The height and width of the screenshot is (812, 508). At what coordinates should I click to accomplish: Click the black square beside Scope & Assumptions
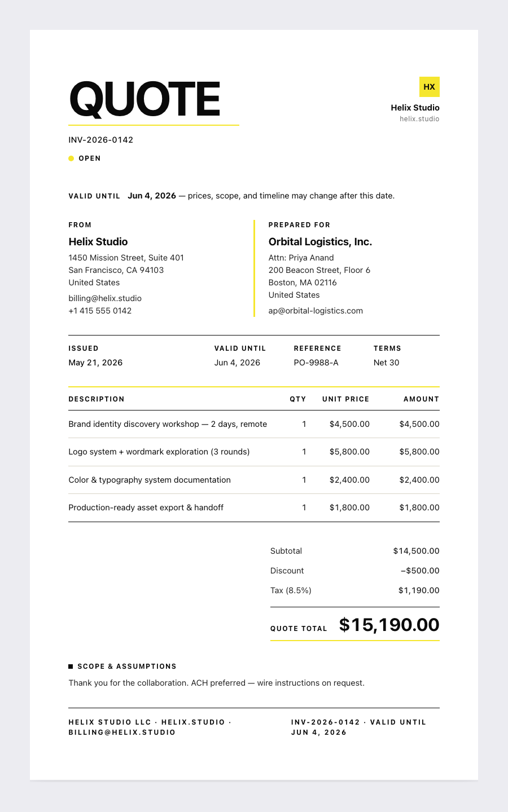(x=71, y=667)
